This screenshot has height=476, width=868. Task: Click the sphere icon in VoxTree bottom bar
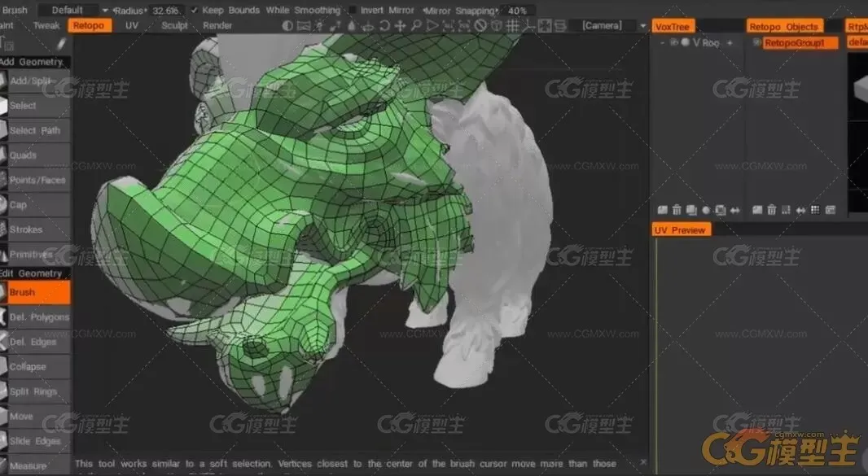pyautogui.click(x=706, y=210)
